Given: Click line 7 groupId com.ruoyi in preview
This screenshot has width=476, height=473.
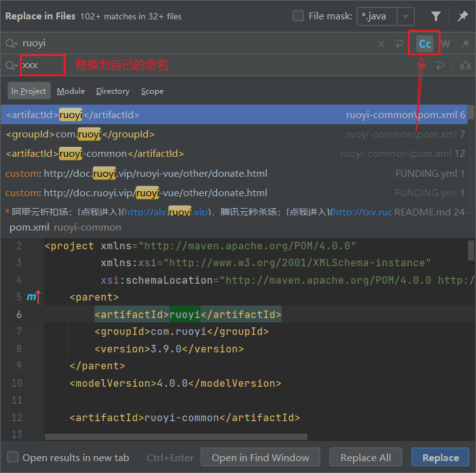Looking at the screenshot, I should point(182,331).
